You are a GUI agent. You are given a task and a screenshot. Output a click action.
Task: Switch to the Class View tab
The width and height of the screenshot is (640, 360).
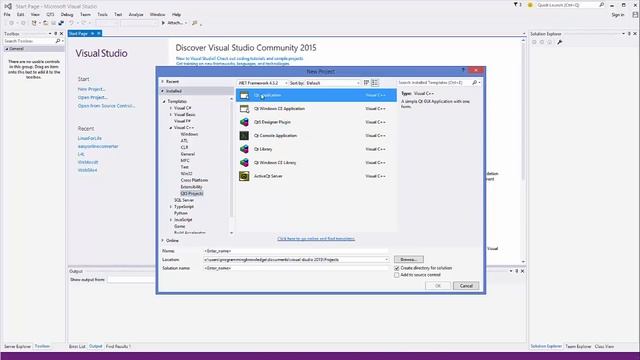[x=604, y=347]
